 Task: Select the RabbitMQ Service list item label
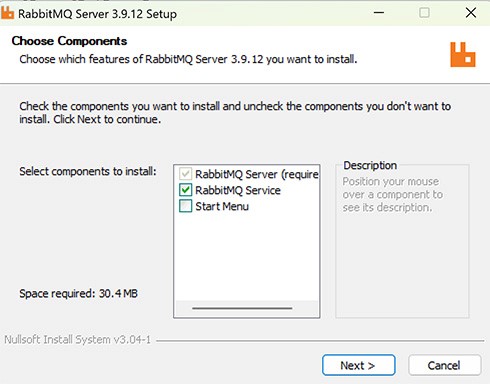click(x=238, y=190)
